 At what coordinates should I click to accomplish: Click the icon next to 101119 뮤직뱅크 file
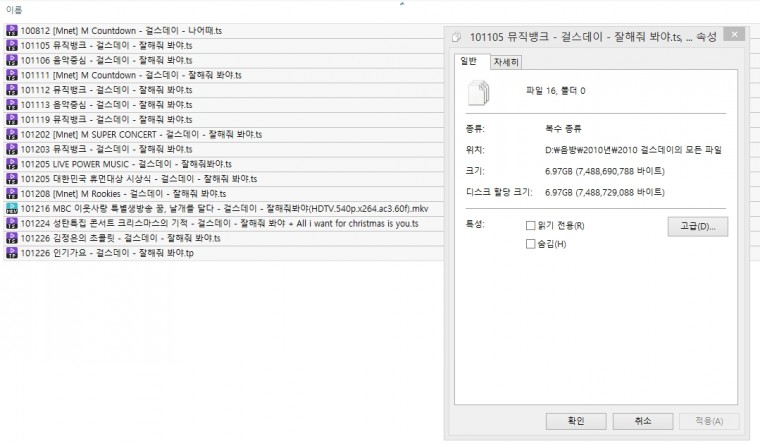(12, 119)
